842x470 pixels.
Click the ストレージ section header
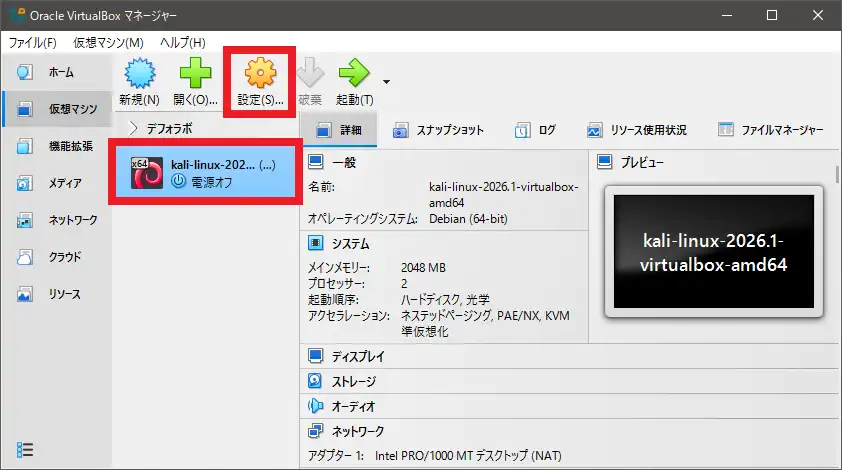[353, 382]
